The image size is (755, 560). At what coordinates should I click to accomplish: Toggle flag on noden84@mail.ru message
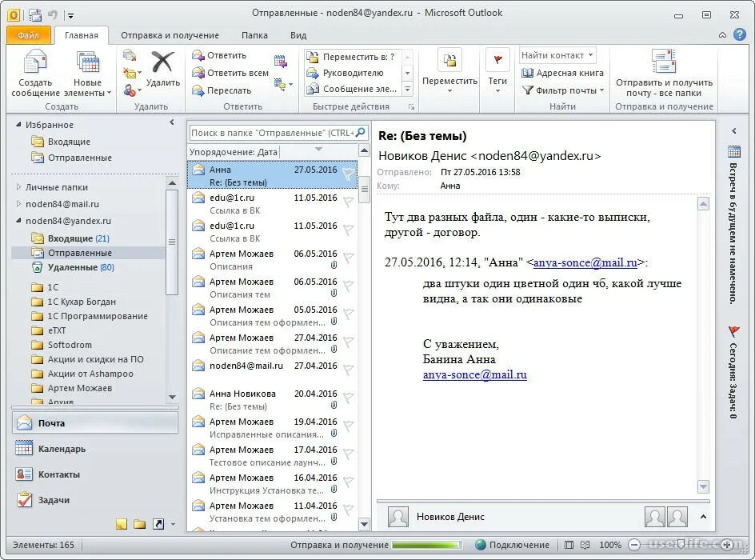pyautogui.click(x=348, y=370)
